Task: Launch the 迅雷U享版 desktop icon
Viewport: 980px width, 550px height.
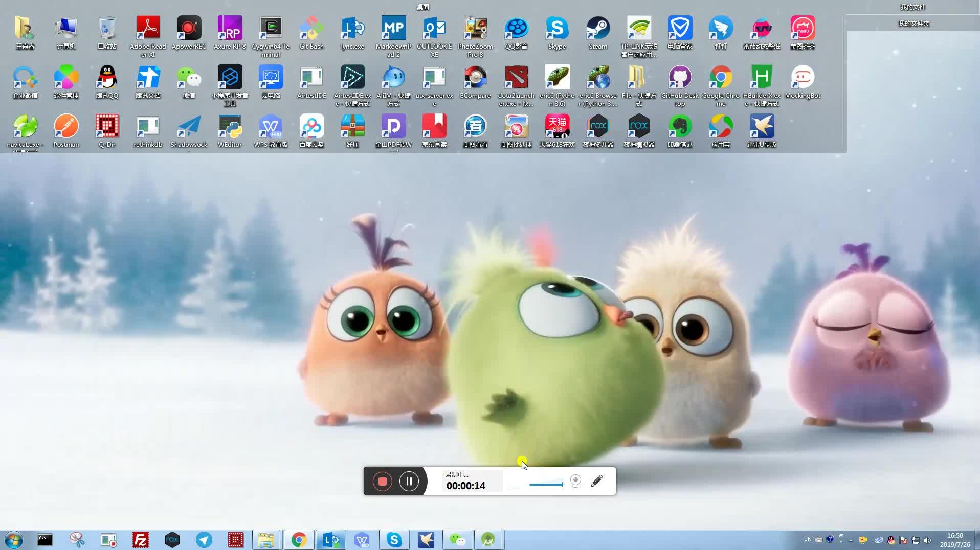Action: (762, 131)
